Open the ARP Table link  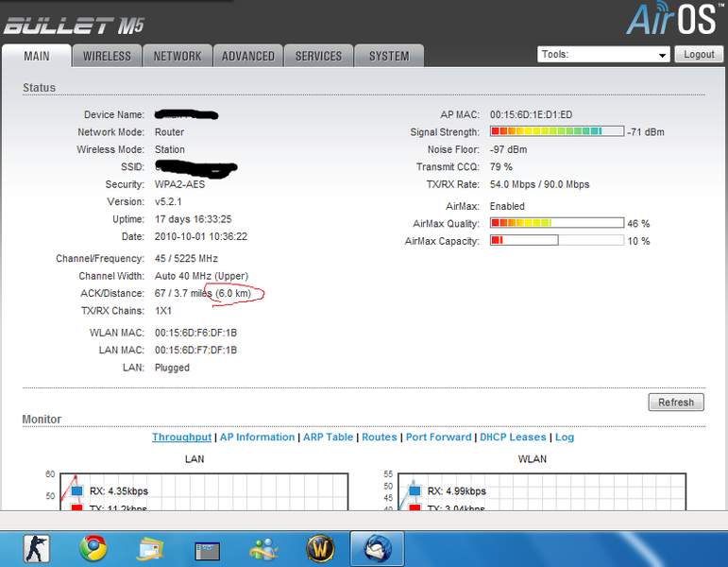329,437
